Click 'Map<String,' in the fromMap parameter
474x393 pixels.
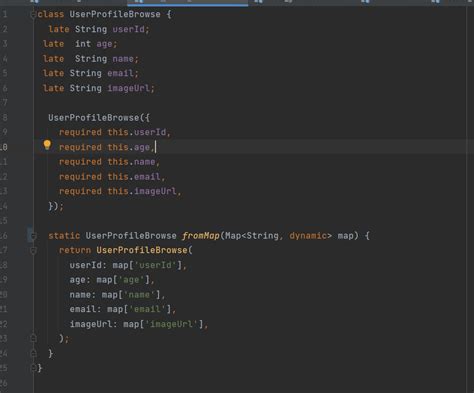254,236
